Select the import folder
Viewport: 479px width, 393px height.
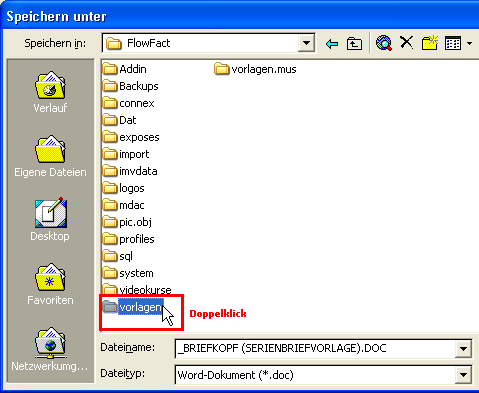pyautogui.click(x=126, y=154)
